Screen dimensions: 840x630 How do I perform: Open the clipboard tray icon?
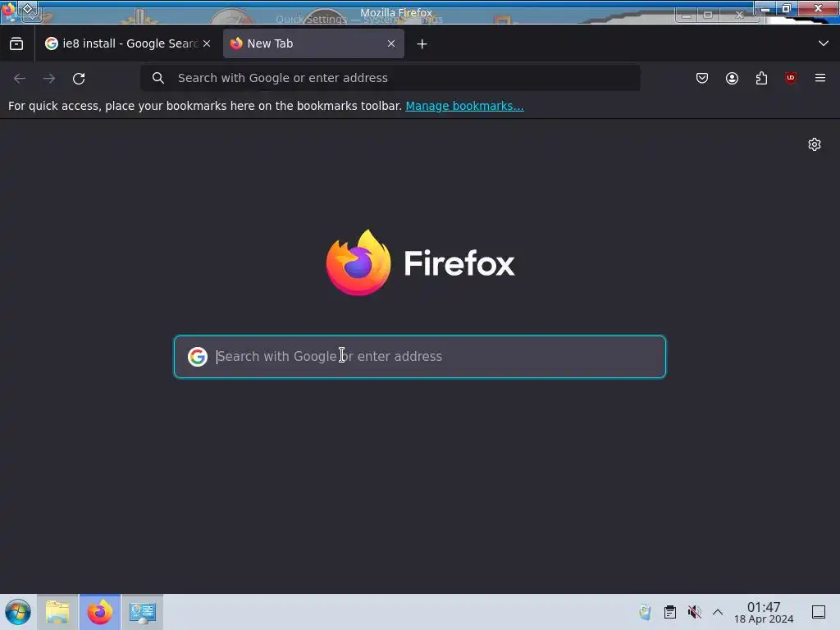click(669, 612)
